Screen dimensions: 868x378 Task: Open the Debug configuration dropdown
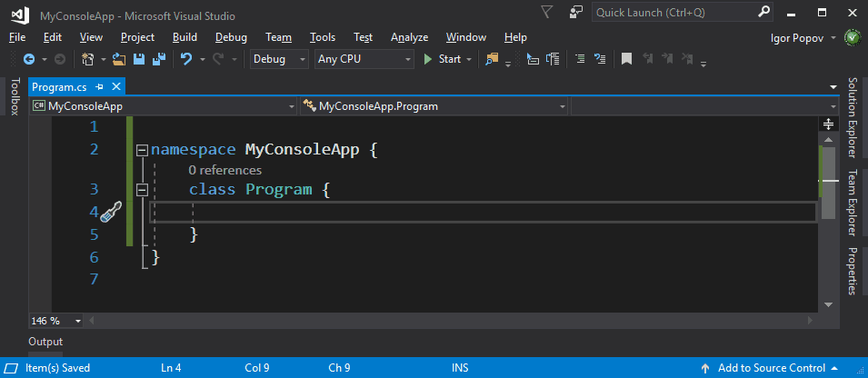[280, 59]
